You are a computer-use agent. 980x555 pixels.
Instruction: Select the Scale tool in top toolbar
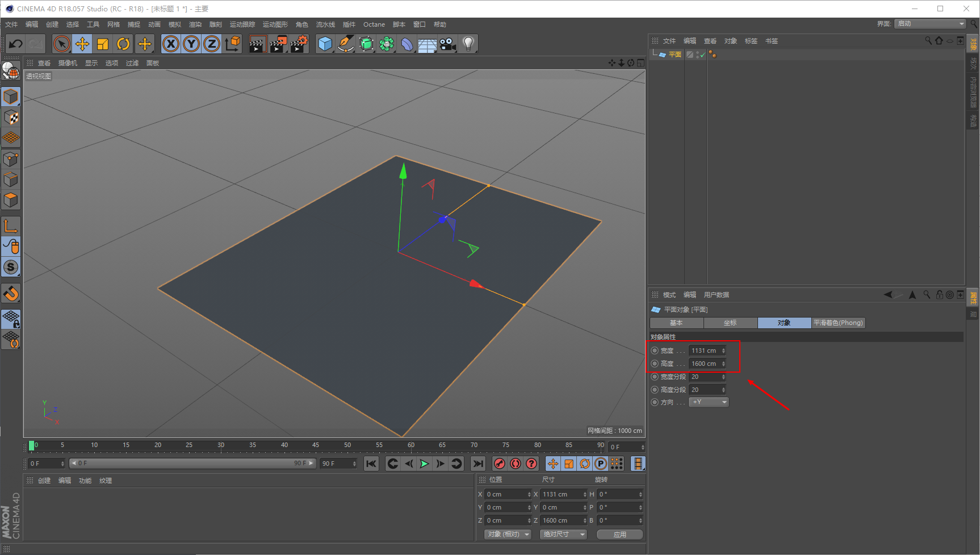coord(103,44)
